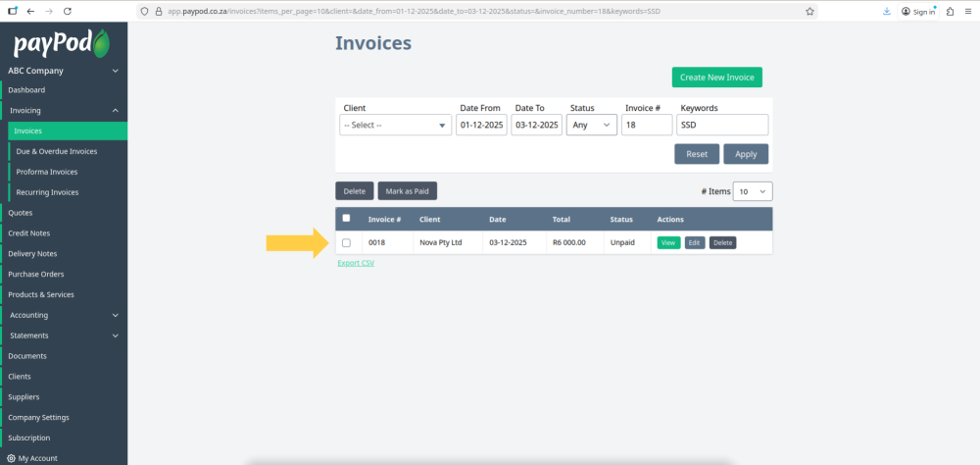Screen dimensions: 980x465
Task: Open the # Items per page dropdown
Action: [753, 191]
